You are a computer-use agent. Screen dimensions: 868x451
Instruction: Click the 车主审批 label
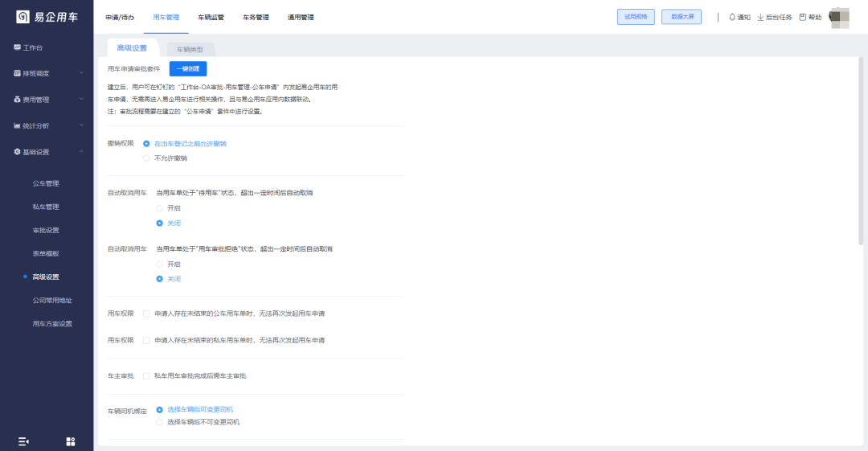coord(121,375)
